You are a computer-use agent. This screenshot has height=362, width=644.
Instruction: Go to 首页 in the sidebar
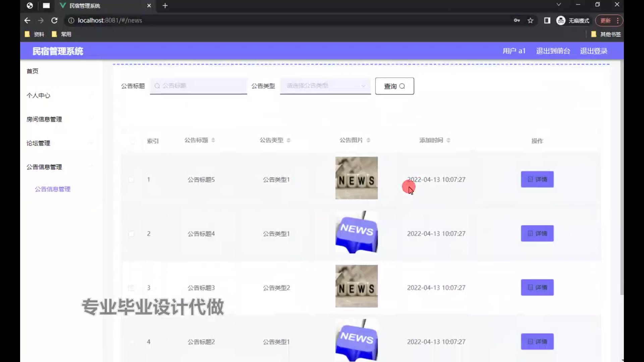tap(33, 71)
